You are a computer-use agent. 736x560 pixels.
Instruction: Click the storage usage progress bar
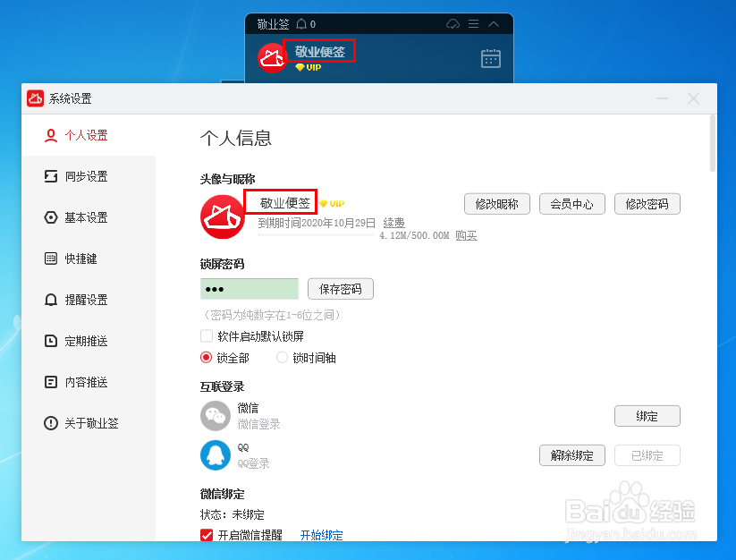[317, 234]
